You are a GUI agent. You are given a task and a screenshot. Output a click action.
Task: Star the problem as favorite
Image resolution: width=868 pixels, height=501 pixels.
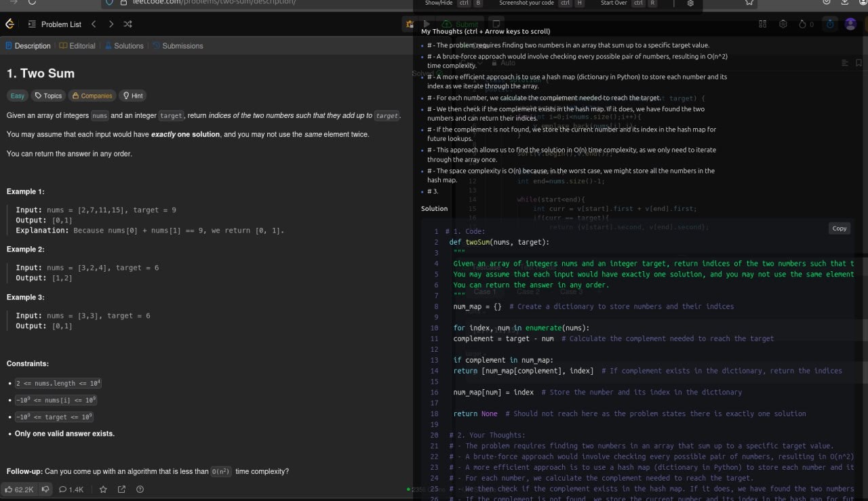pyautogui.click(x=103, y=489)
